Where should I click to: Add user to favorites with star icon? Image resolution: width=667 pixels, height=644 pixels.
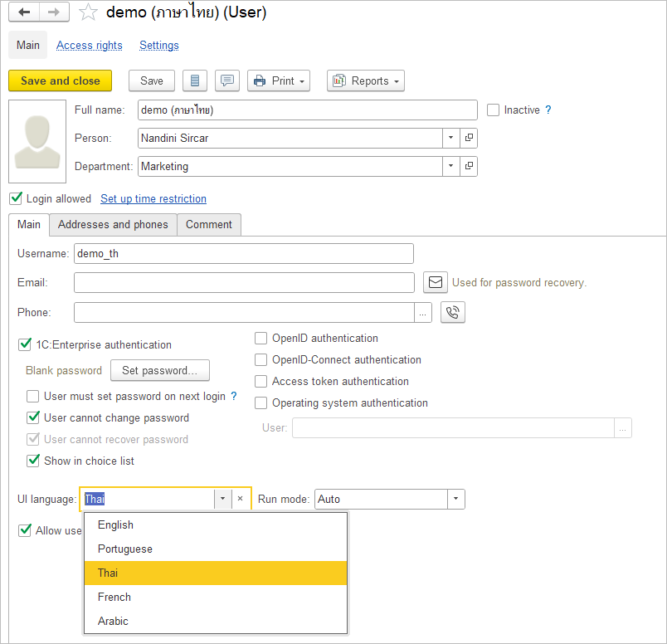[87, 12]
